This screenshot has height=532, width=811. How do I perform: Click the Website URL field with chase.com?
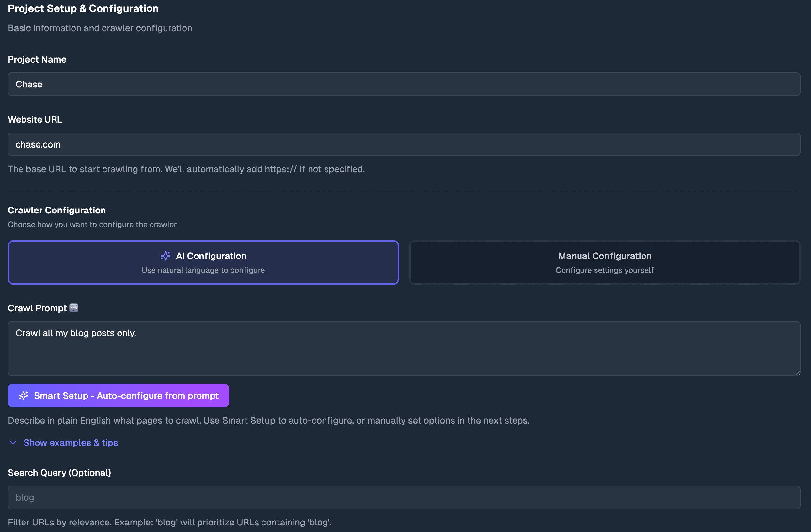(404, 144)
